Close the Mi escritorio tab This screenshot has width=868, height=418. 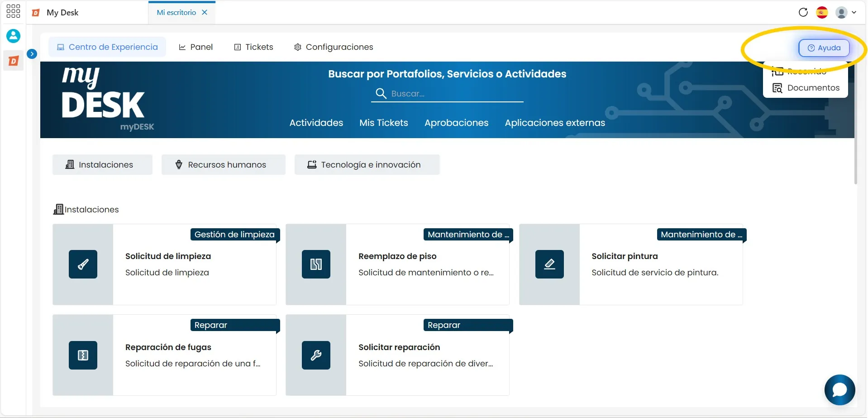[205, 12]
